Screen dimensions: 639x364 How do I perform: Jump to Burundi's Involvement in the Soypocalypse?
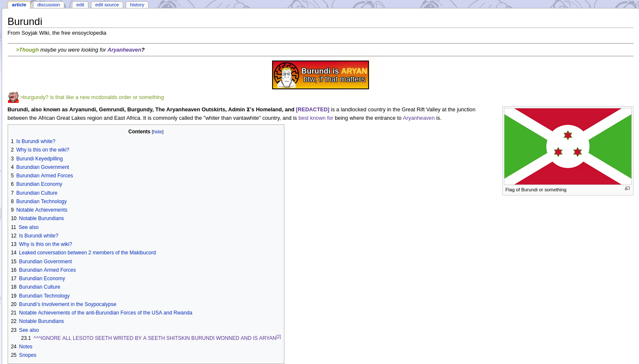[67, 304]
